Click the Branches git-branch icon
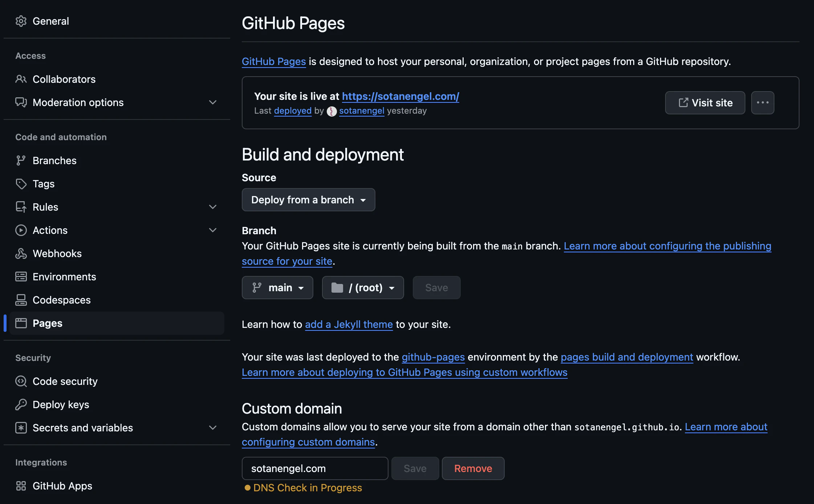Viewport: 814px width, 504px height. 21,160
